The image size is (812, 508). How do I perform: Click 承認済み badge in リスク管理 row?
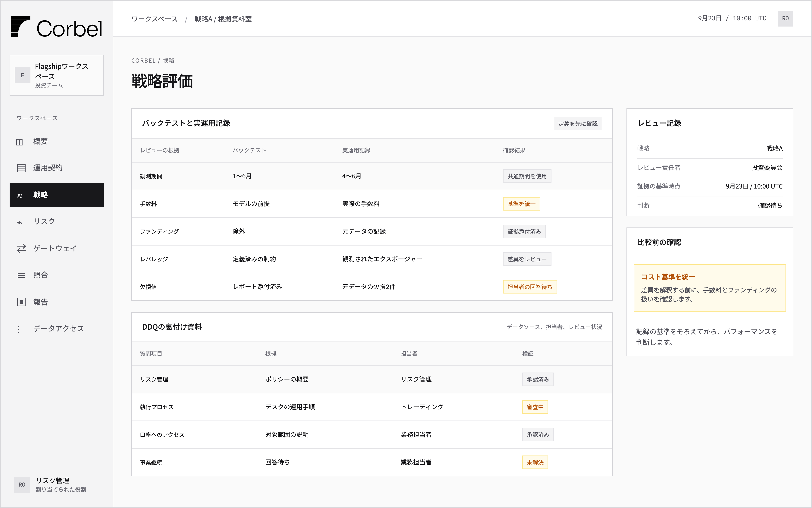(x=538, y=379)
